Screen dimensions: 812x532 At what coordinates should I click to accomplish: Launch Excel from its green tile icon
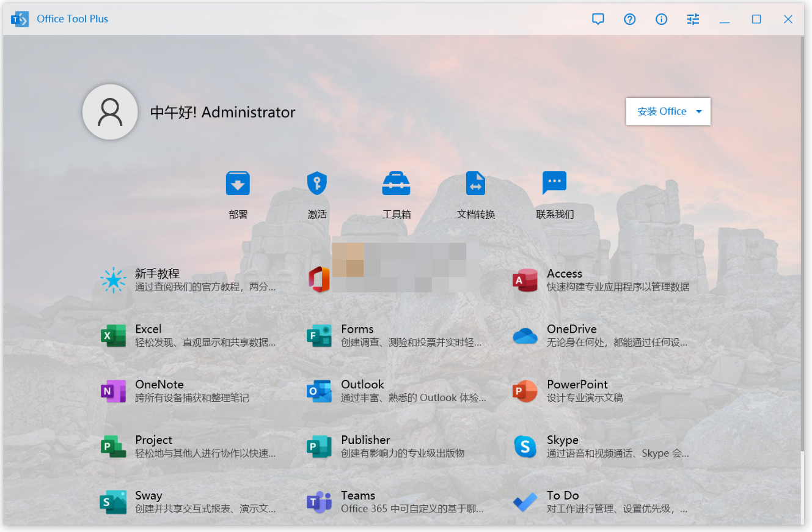(x=113, y=335)
